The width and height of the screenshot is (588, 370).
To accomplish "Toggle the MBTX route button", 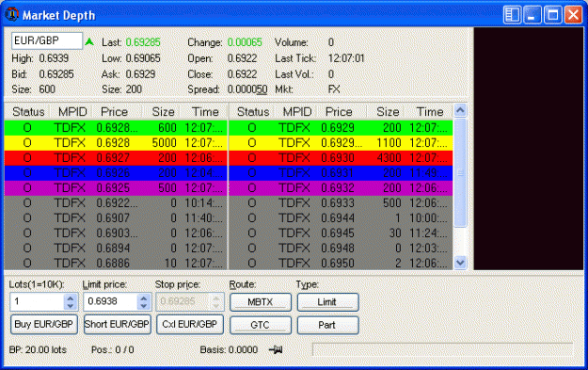I will 261,302.
